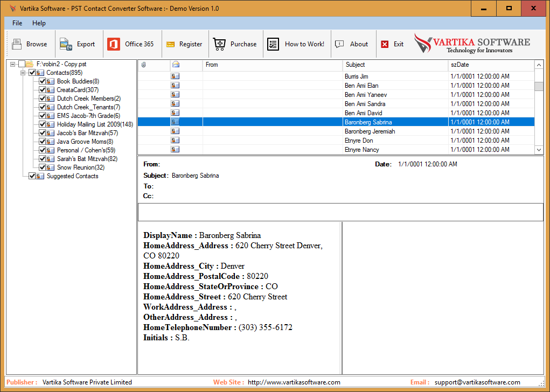The width and height of the screenshot is (550, 392).
Task: Uncheck the CreataCard(307) checkbox
Action: pyautogui.click(x=42, y=90)
